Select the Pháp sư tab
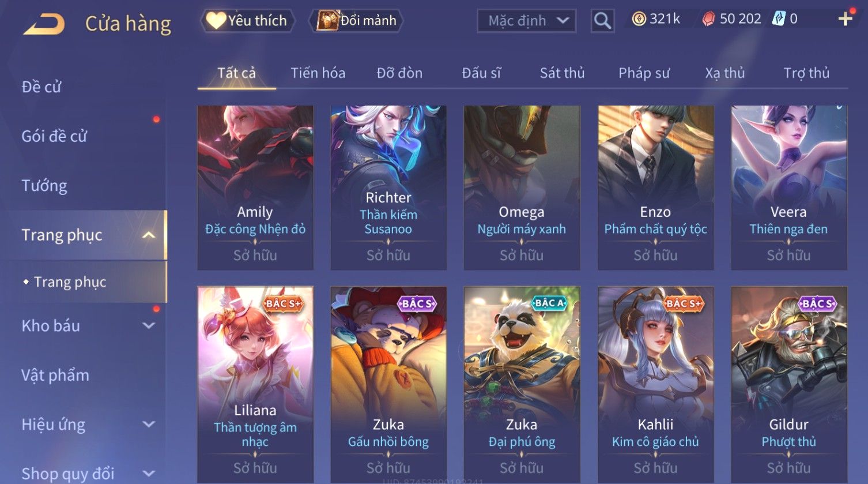The image size is (868, 484). (644, 73)
